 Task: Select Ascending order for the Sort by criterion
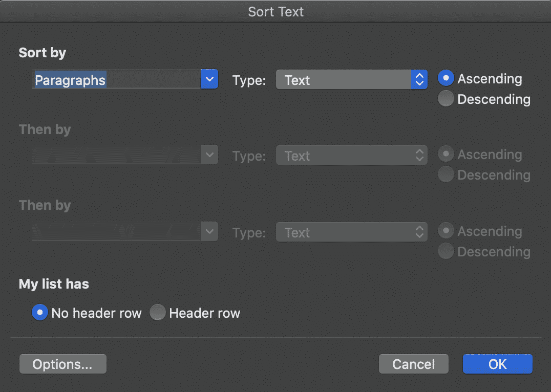tap(446, 78)
